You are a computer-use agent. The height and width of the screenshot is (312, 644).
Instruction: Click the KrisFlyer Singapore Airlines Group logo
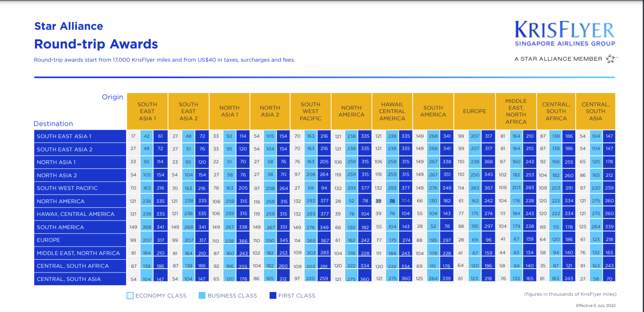(564, 34)
